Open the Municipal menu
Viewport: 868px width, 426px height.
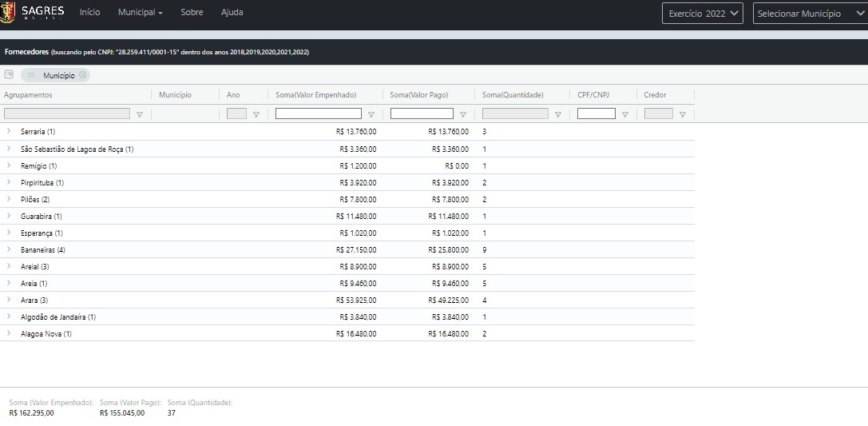tap(140, 13)
